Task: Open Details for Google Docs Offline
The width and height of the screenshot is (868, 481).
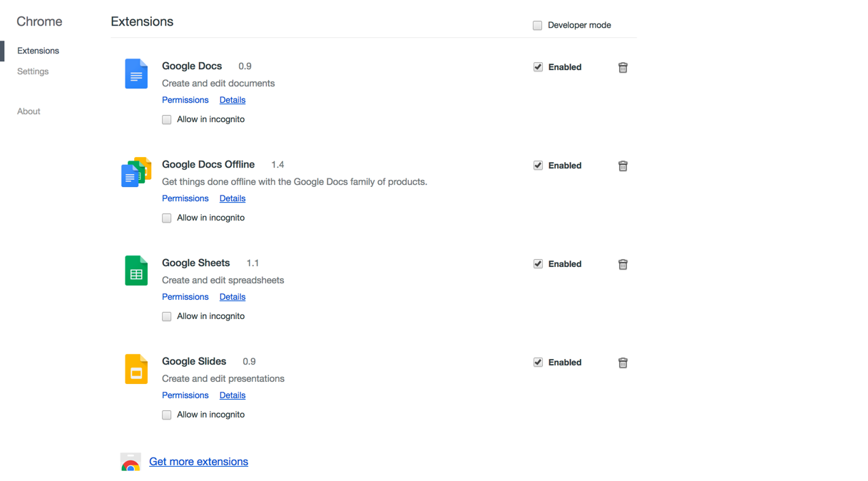Action: [233, 198]
